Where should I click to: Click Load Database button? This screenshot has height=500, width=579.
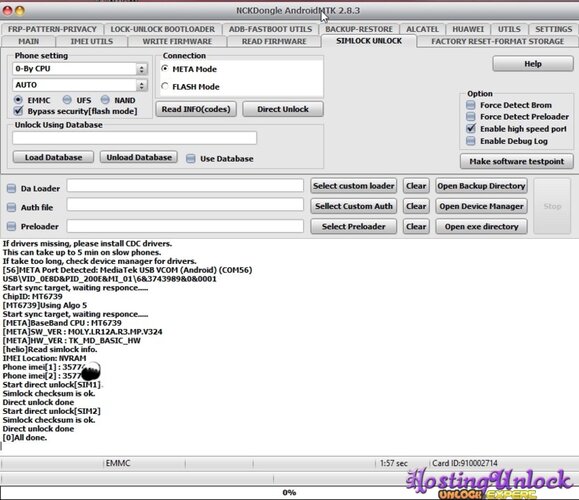click(x=54, y=157)
